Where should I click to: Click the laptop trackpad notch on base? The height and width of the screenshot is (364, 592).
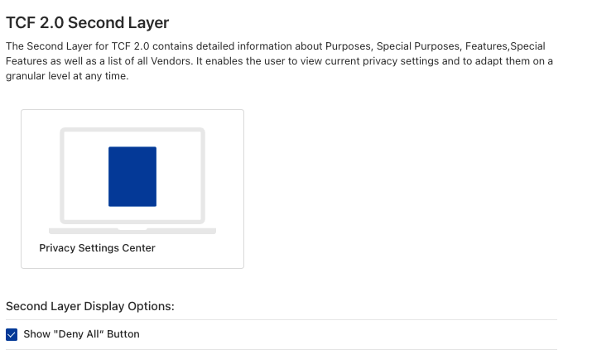coord(132,229)
